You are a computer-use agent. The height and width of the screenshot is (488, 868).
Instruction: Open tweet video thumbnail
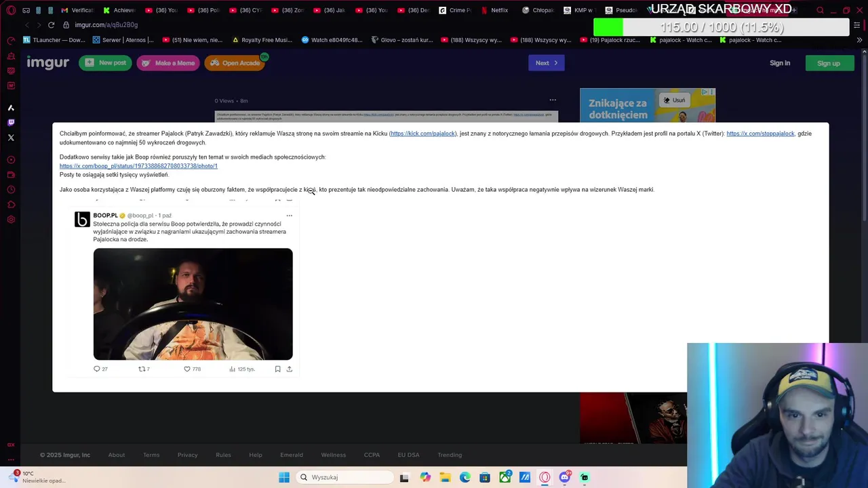[x=193, y=304]
